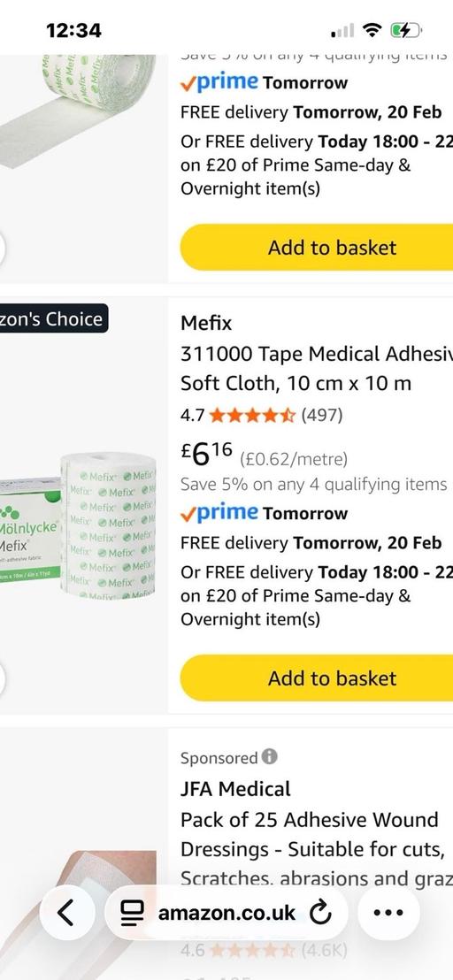Click the Sponsored info icon

point(269,757)
